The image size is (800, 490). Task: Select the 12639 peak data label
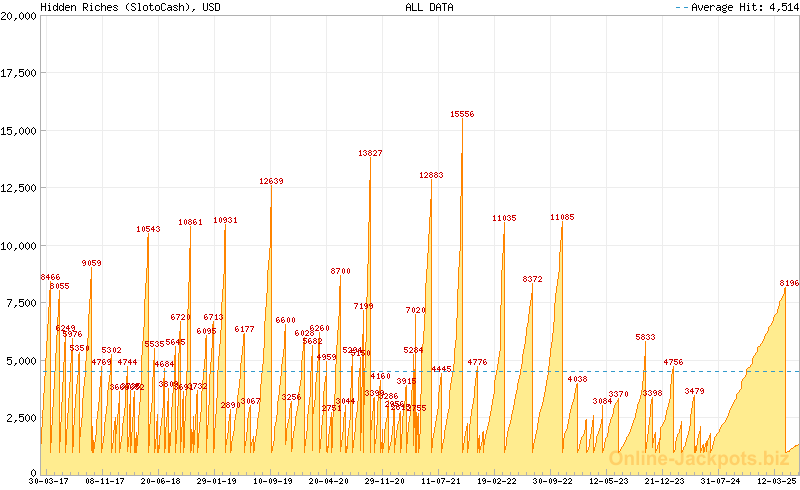[x=271, y=181]
